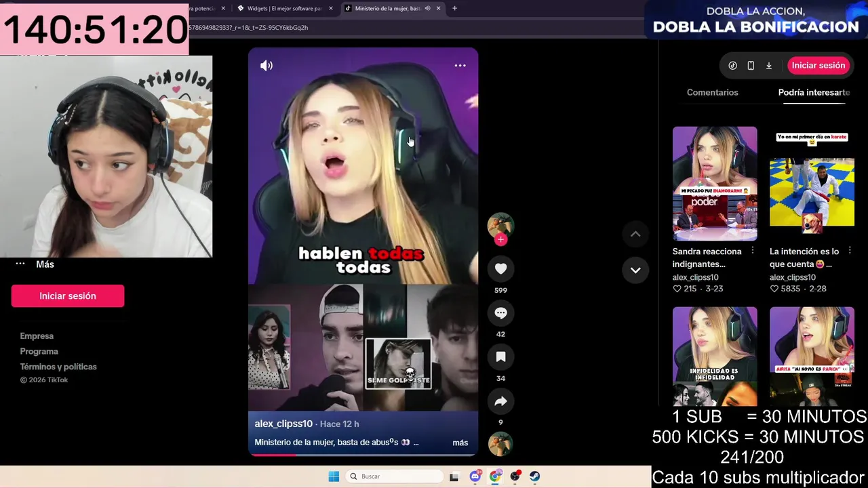Click the 42 comments count
Screen dimensions: 868x488
click(x=500, y=334)
